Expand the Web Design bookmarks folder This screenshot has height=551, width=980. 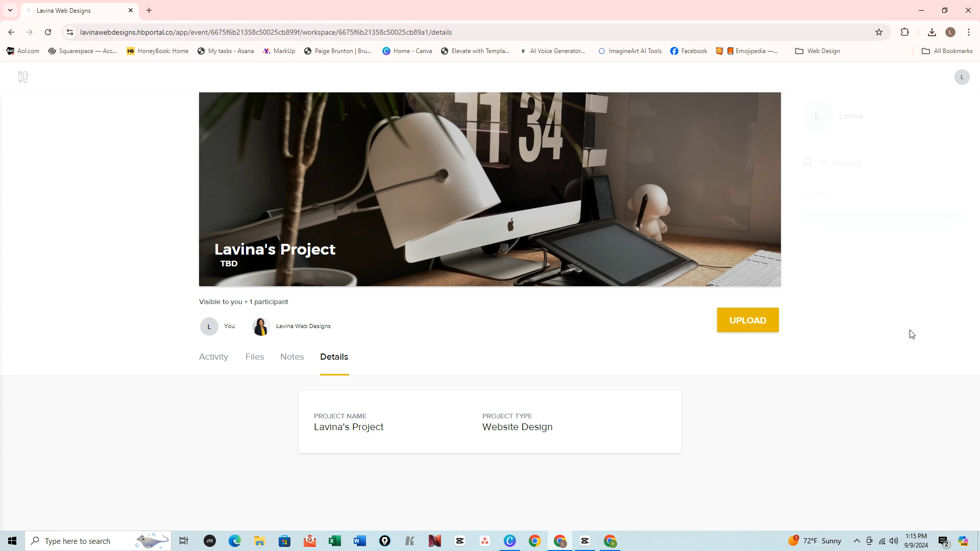[818, 51]
